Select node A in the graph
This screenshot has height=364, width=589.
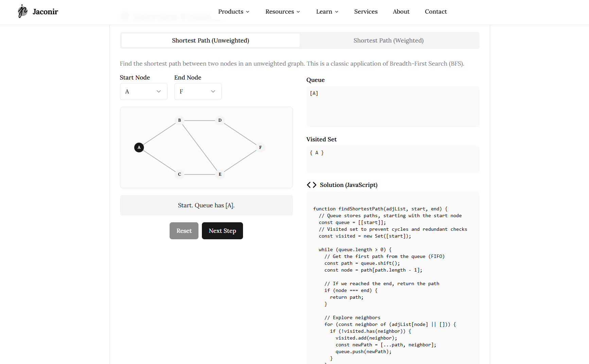[139, 148]
